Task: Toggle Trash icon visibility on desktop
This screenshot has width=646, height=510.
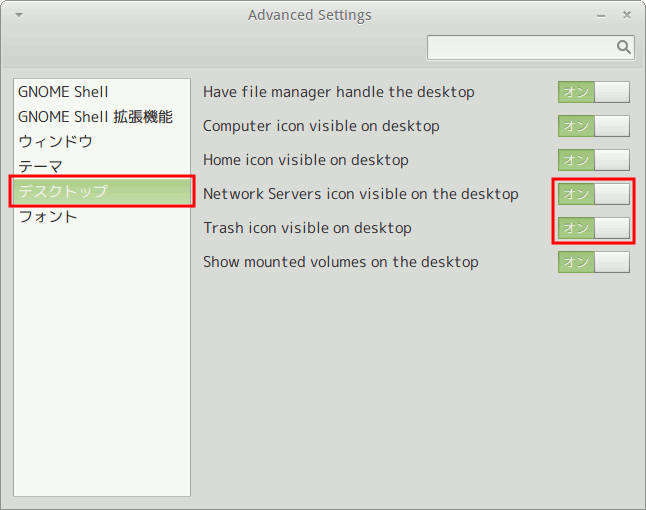Action: (x=593, y=228)
